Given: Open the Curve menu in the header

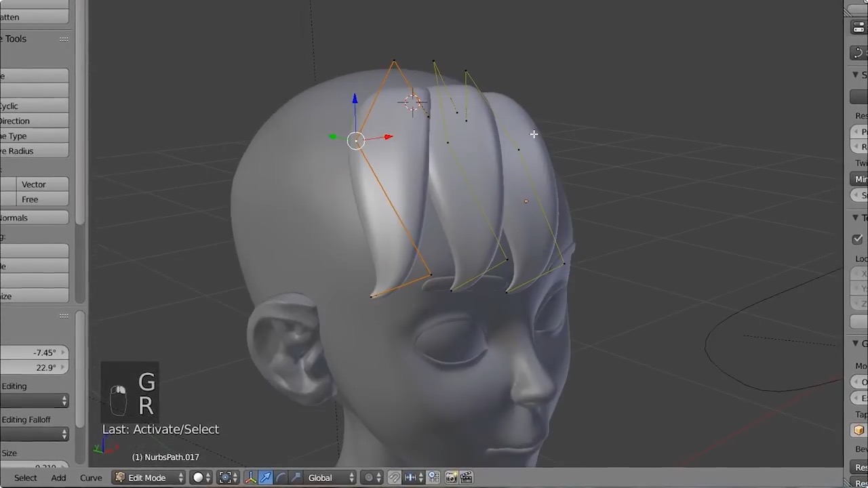Looking at the screenshot, I should point(91,478).
